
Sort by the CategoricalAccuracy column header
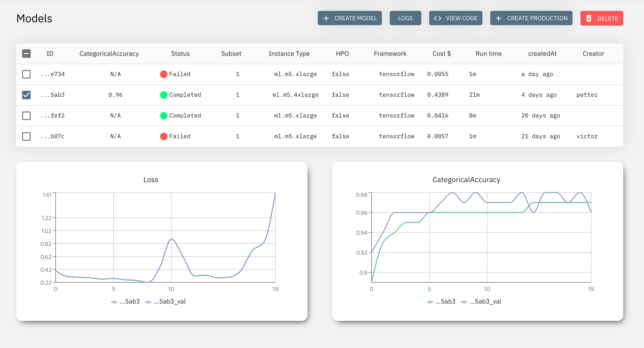(109, 54)
